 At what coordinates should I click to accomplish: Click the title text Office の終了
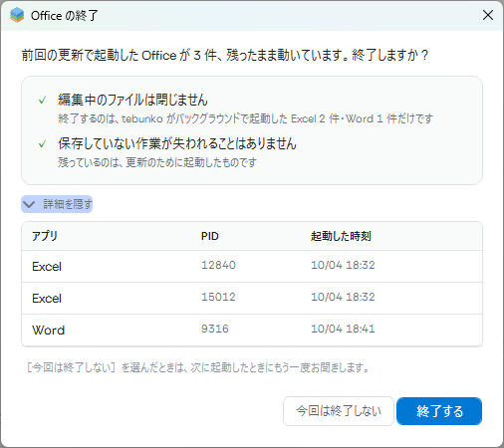(64, 15)
